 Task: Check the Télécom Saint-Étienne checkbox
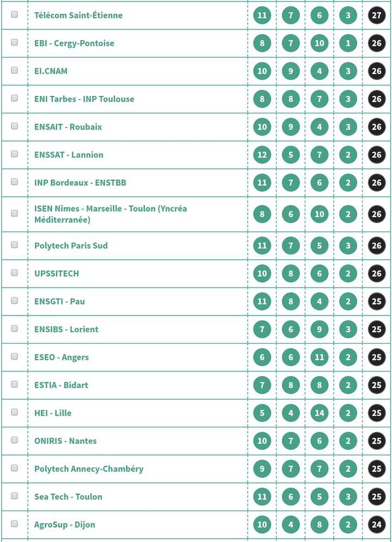pos(15,15)
